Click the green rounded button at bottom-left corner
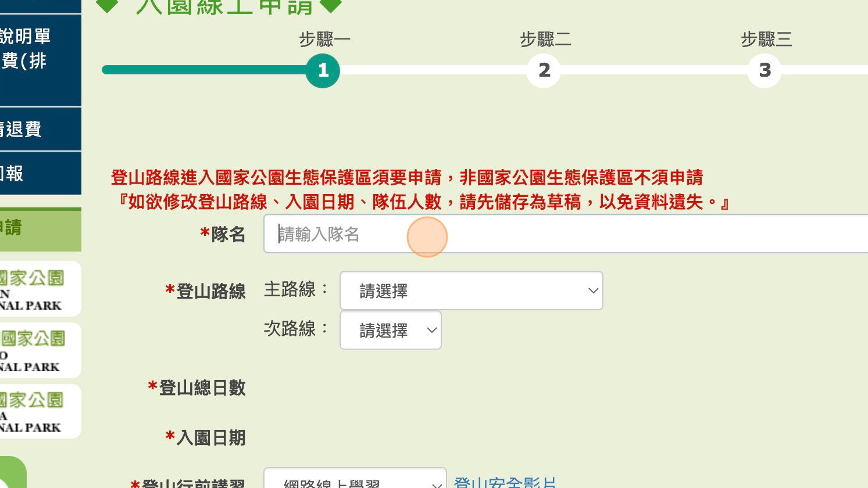Viewport: 868px width, 488px height. pos(13,472)
